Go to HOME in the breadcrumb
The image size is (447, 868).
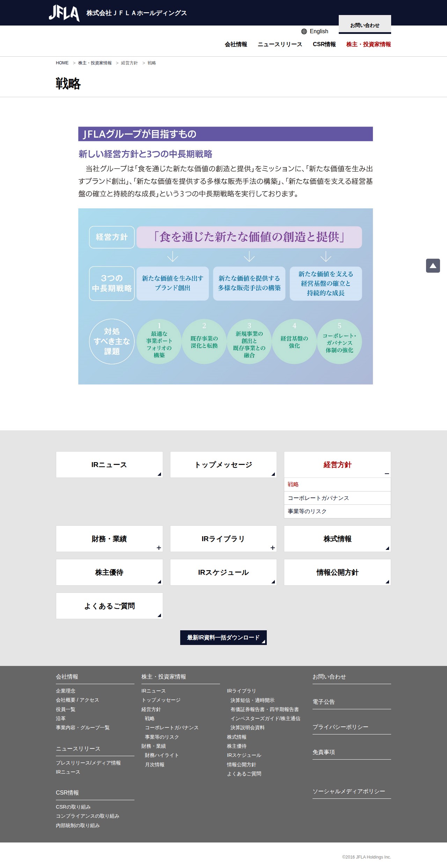62,63
